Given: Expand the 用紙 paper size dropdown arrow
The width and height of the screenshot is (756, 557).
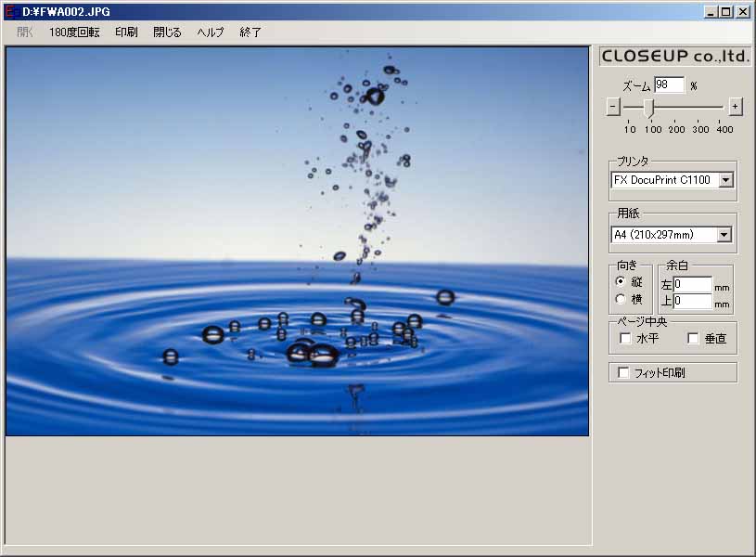Looking at the screenshot, I should point(724,235).
